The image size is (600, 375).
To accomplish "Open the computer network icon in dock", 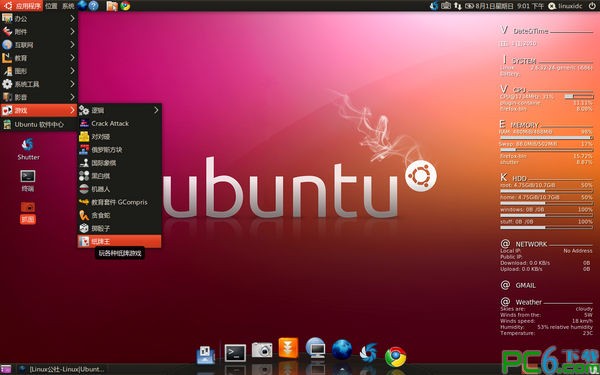I will 316,348.
